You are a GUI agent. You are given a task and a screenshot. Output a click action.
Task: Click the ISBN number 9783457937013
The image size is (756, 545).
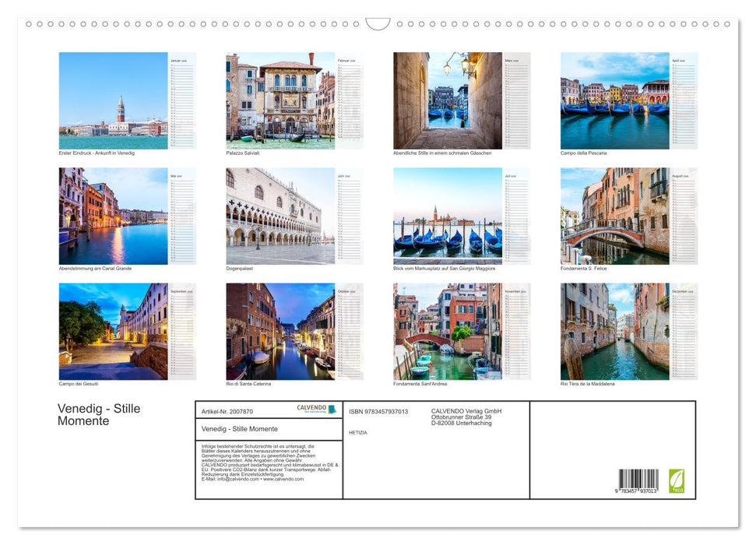378,412
